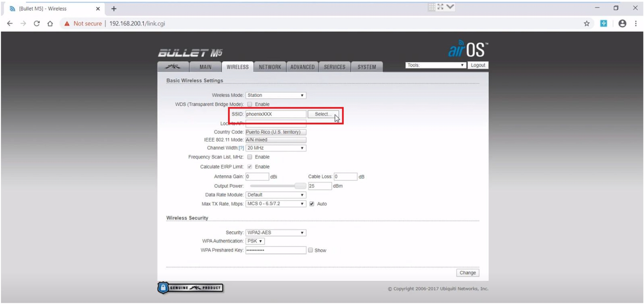The width and height of the screenshot is (644, 304).
Task: Click the browser address bar URL
Action: tap(137, 23)
